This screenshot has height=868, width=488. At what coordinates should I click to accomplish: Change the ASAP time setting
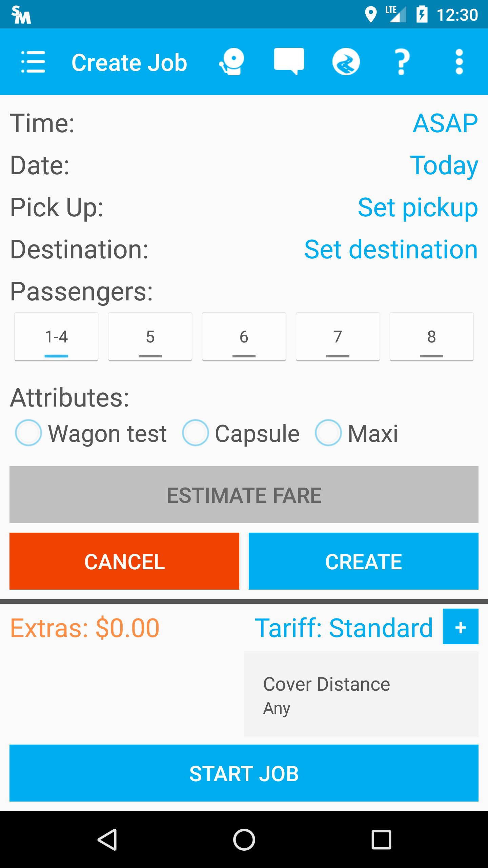tap(445, 123)
